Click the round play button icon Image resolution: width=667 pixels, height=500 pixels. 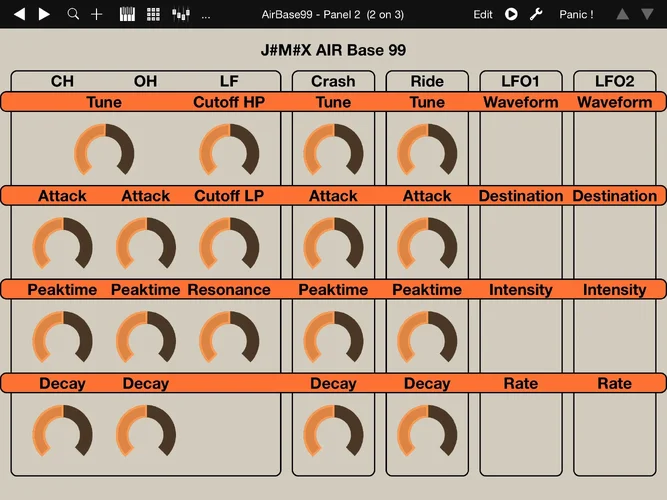coord(511,14)
